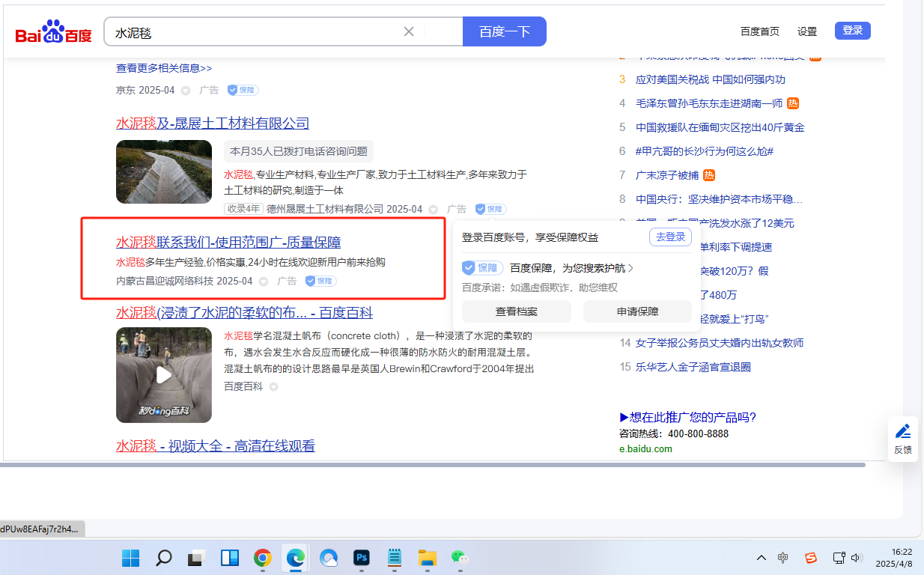Expand the dropdown arrow beside 百度百科 source
924x575 pixels.
point(273,387)
